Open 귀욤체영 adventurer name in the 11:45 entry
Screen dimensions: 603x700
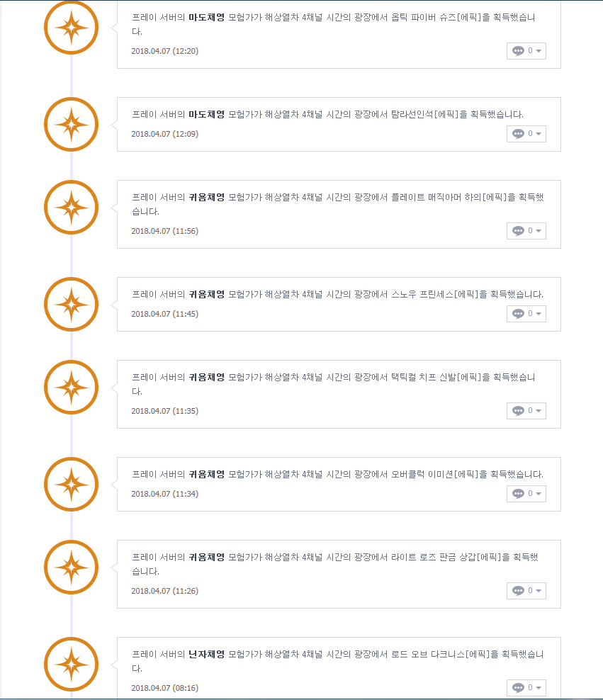pyautogui.click(x=206, y=294)
